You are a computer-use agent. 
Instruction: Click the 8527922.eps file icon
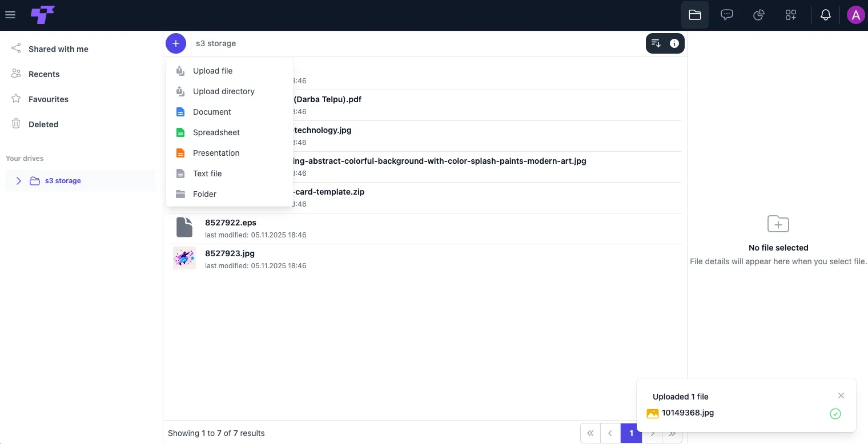(x=184, y=227)
